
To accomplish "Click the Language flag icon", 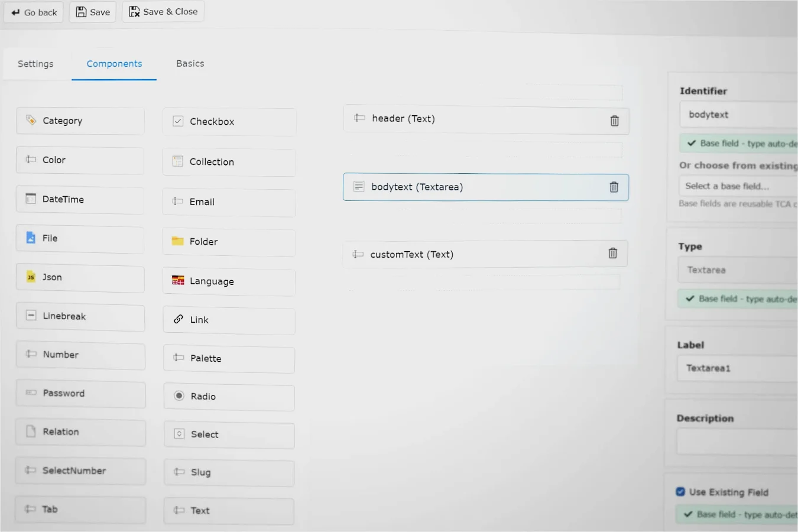I will 178,281.
